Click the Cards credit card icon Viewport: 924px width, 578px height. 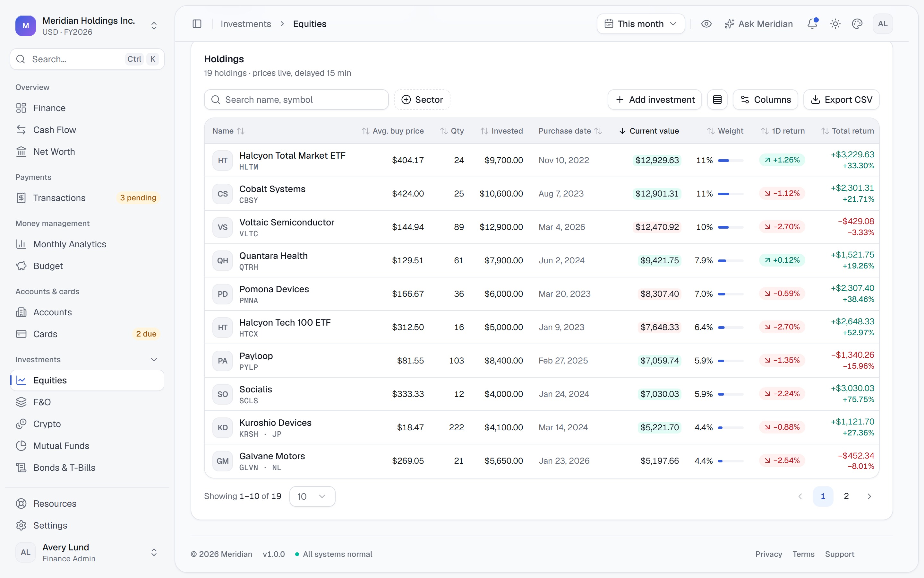(x=21, y=334)
